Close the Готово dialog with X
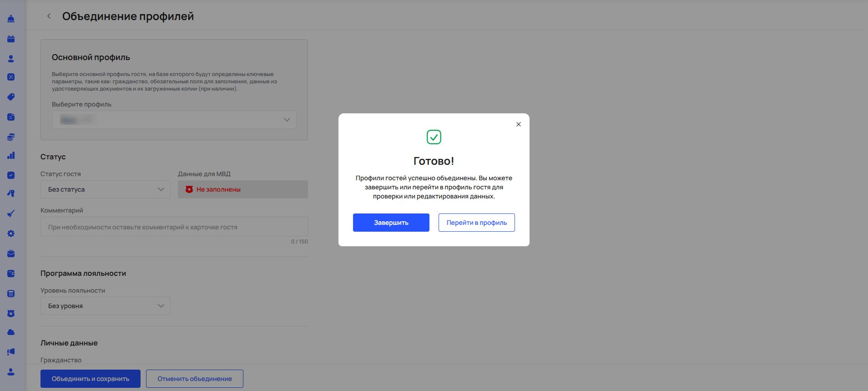This screenshot has height=391, width=868. [518, 124]
